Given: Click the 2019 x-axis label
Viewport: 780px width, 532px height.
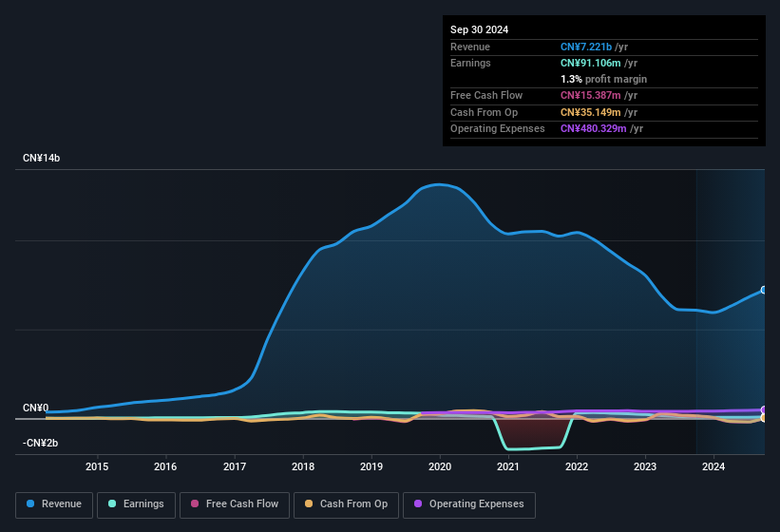Looking at the screenshot, I should (371, 466).
